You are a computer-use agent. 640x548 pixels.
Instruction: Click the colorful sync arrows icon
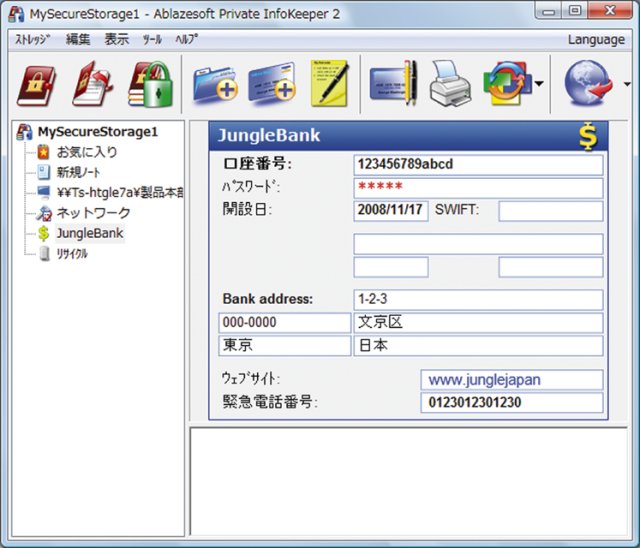[508, 83]
